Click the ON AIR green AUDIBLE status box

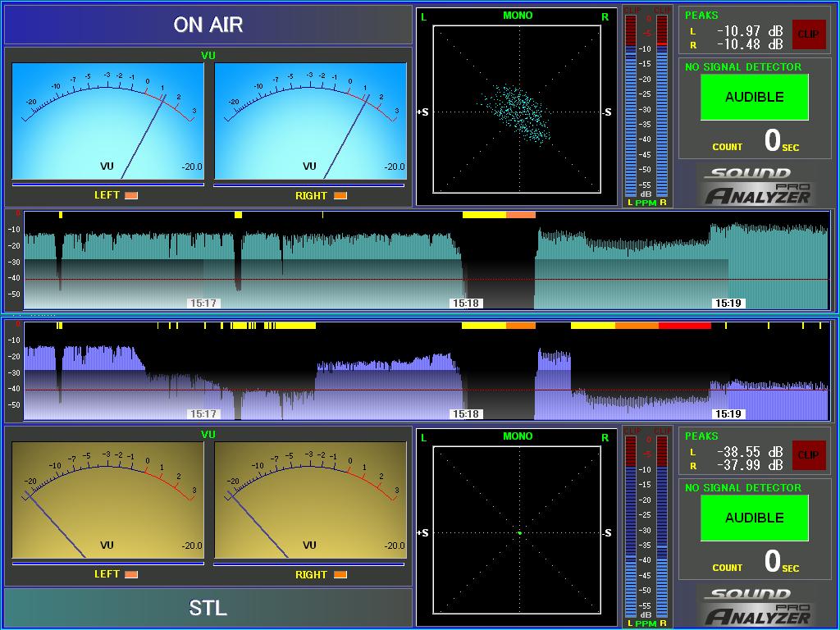pyautogui.click(x=755, y=97)
